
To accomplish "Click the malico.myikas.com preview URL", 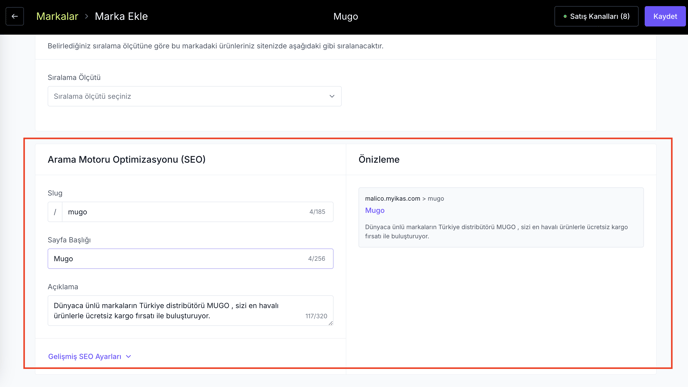I will coord(392,198).
